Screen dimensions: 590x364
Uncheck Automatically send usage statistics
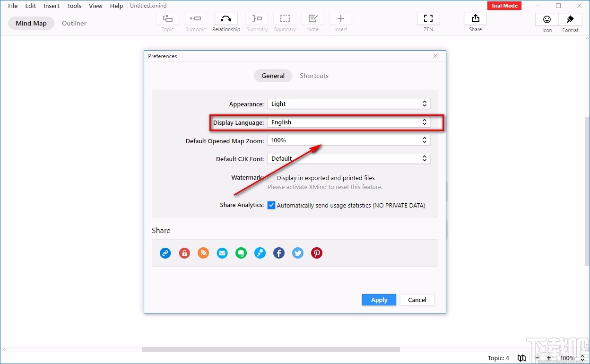[271, 205]
